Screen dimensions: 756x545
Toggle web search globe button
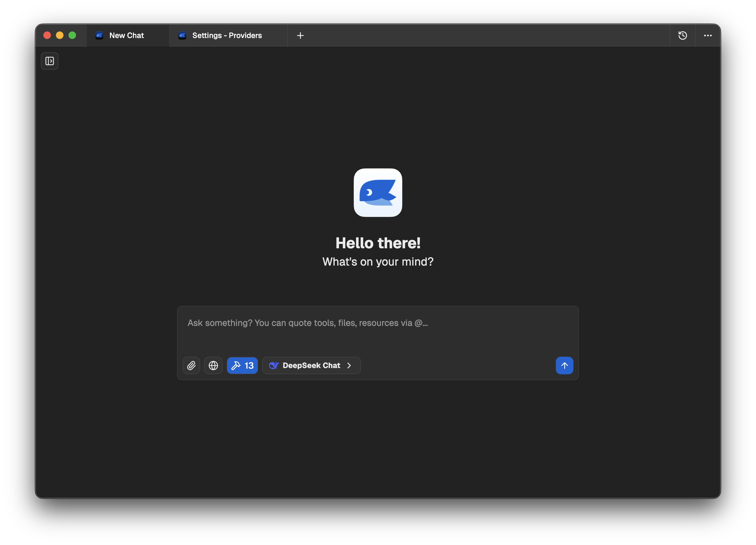coord(213,366)
